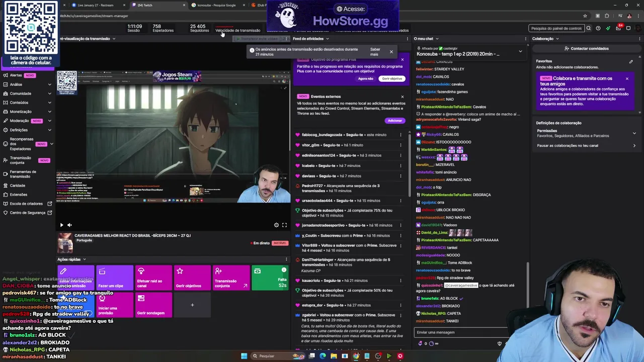This screenshot has width=644, height=362.
Task: Click the Fazer um clipe quick action
Action: (x=114, y=278)
